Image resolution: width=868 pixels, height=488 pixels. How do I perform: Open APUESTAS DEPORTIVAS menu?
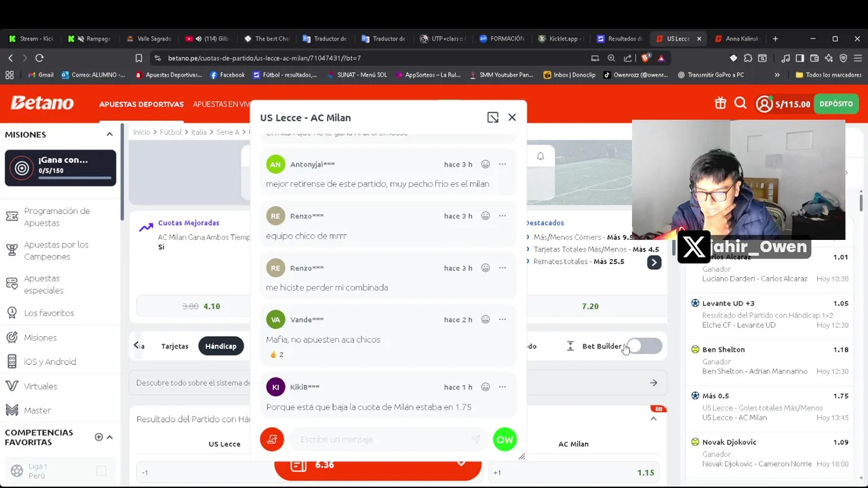[141, 104]
